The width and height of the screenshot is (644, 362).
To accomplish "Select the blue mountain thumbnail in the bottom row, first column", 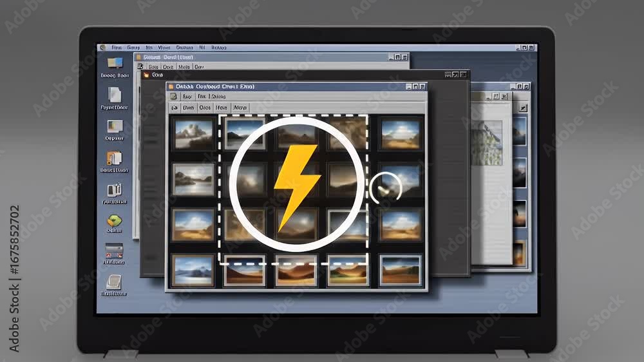I will (x=193, y=271).
